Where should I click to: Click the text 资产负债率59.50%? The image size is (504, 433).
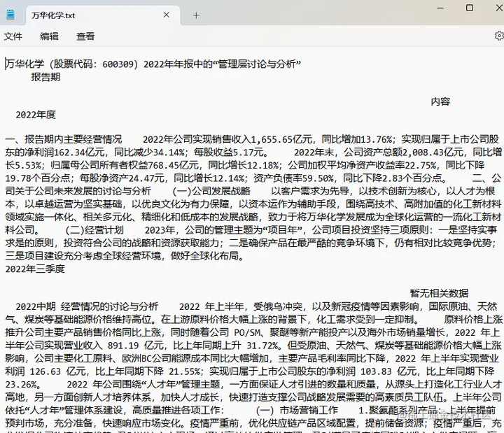pos(294,178)
